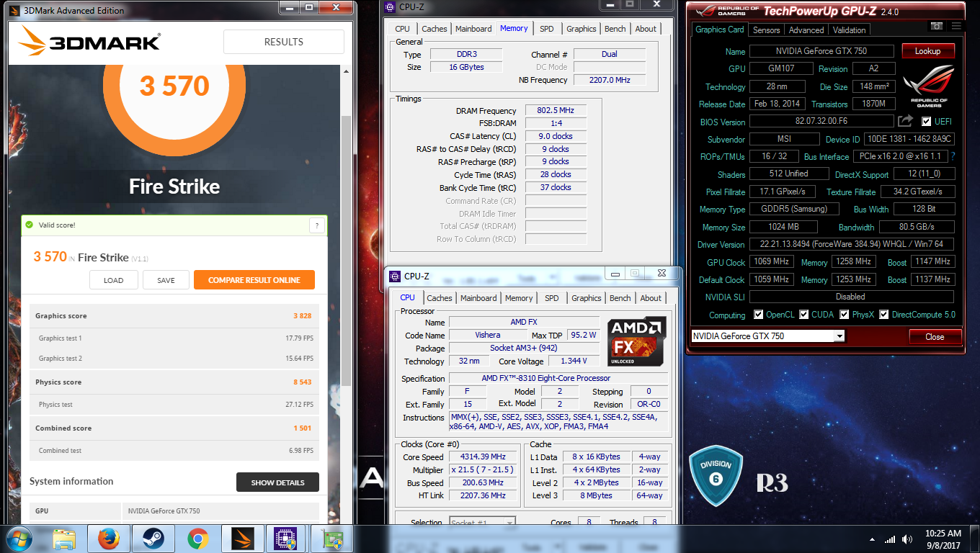Open the About tab in rear CPU-Z window
This screenshot has height=553, width=980.
[646, 29]
